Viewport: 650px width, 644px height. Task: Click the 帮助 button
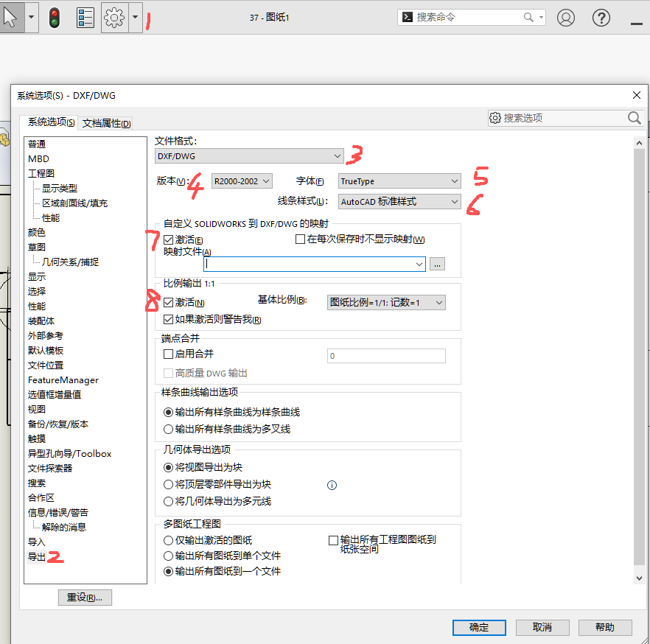605,628
